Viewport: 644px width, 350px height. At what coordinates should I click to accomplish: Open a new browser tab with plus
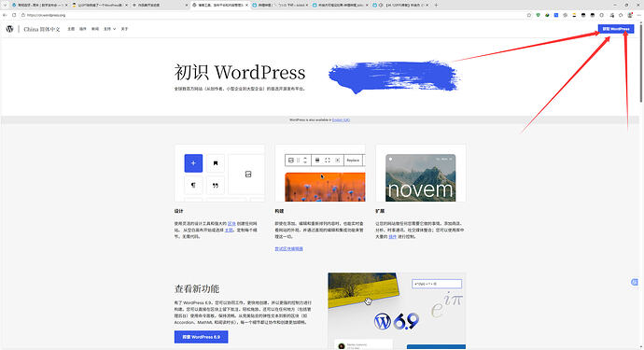(x=436, y=5)
